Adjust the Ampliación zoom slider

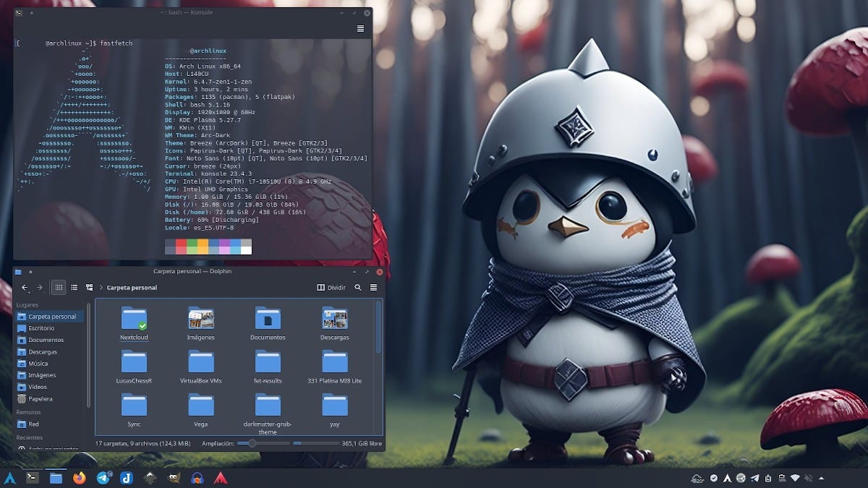coord(263,443)
